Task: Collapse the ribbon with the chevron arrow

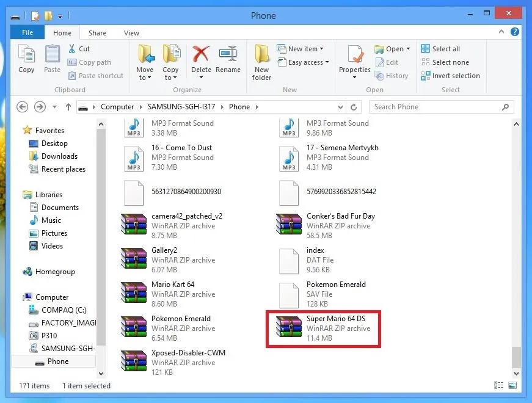Action: [501, 32]
